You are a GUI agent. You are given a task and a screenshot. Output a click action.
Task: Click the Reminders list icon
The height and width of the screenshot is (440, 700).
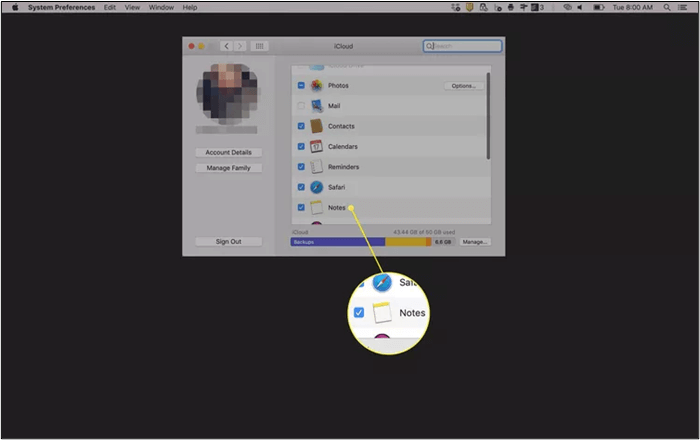click(317, 167)
